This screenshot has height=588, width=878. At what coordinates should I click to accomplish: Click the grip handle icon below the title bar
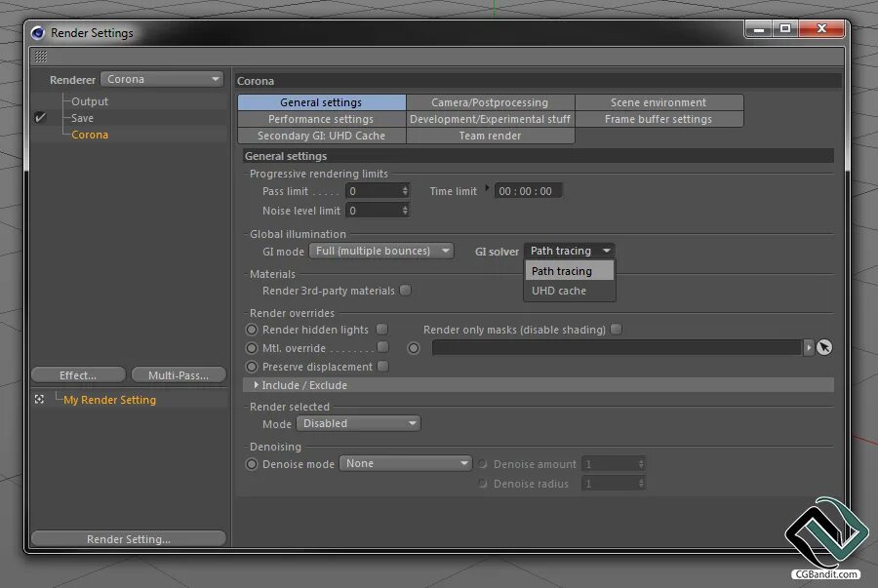click(x=40, y=56)
